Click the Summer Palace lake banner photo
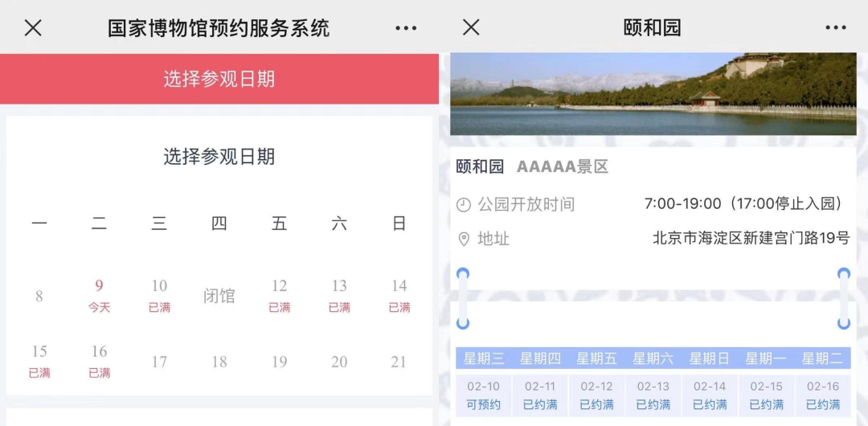Image resolution: width=868 pixels, height=426 pixels. (653, 94)
